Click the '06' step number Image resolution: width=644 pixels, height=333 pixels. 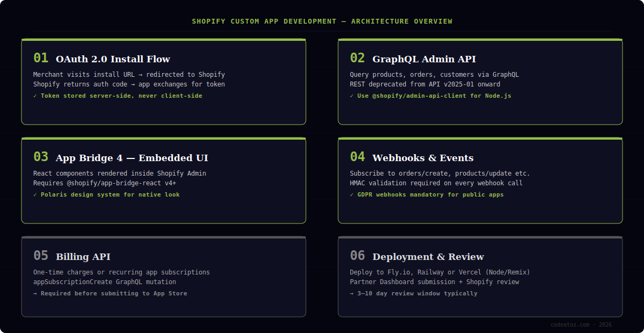[357, 256]
